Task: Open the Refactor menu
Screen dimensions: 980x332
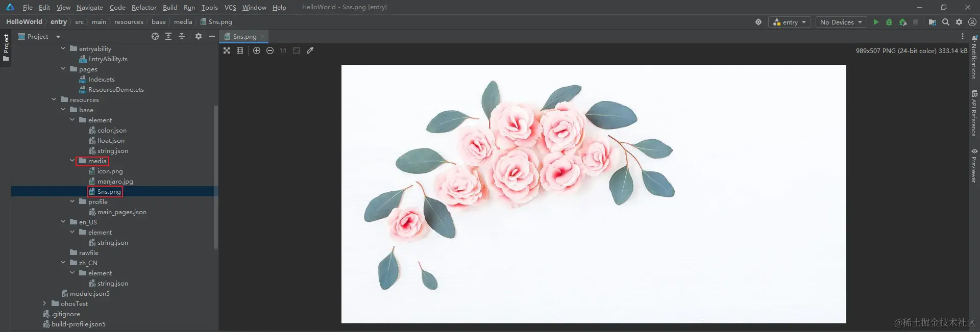Action: (x=144, y=7)
